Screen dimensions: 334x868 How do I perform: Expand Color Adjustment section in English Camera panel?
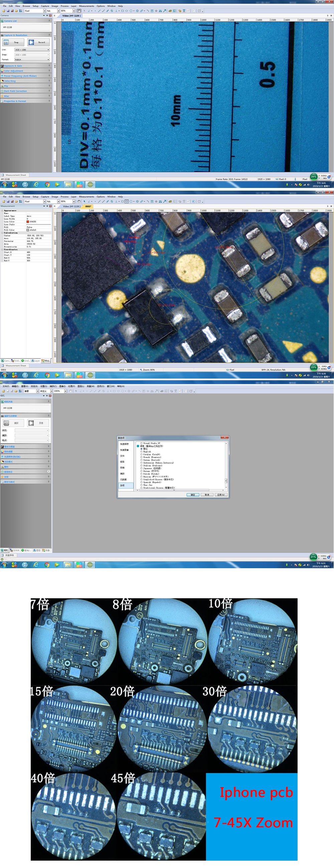point(26,71)
